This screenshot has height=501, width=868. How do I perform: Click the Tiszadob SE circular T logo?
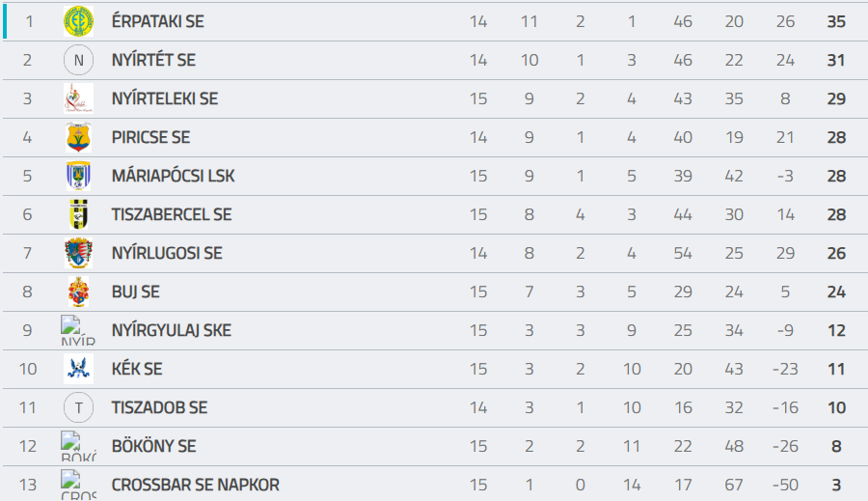tap(79, 407)
